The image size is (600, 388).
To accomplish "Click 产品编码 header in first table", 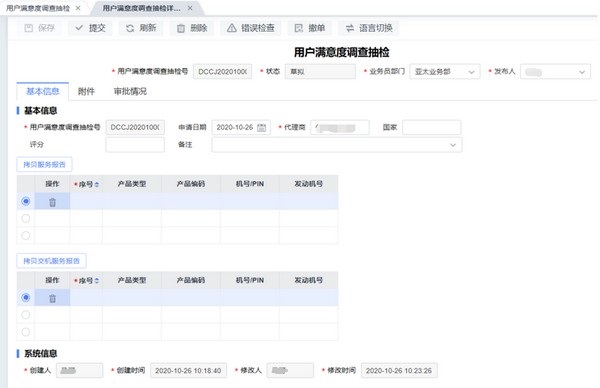I will point(191,184).
